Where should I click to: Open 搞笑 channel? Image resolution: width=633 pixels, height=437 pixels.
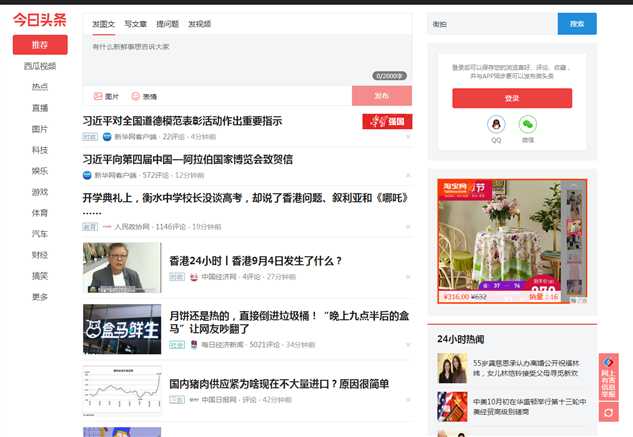coord(40,276)
